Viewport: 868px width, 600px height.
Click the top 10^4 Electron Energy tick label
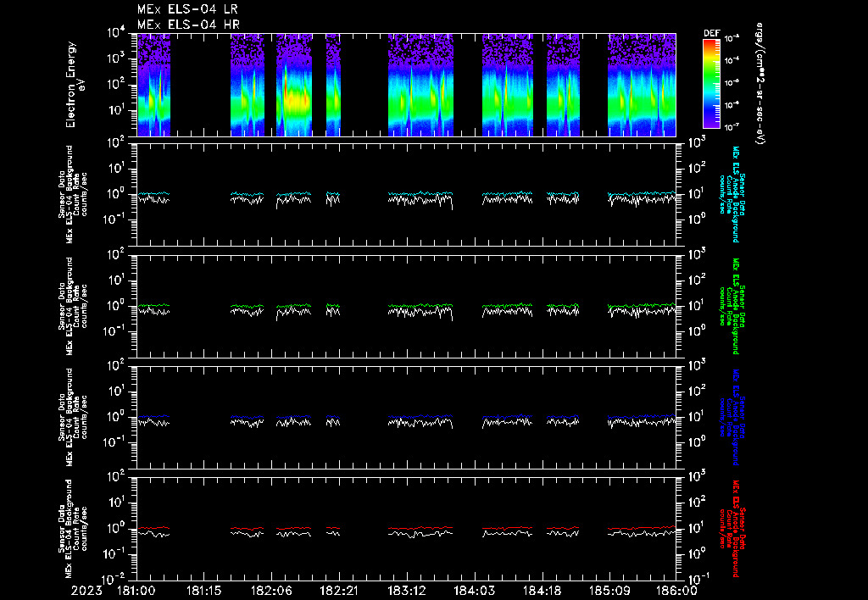tap(117, 34)
